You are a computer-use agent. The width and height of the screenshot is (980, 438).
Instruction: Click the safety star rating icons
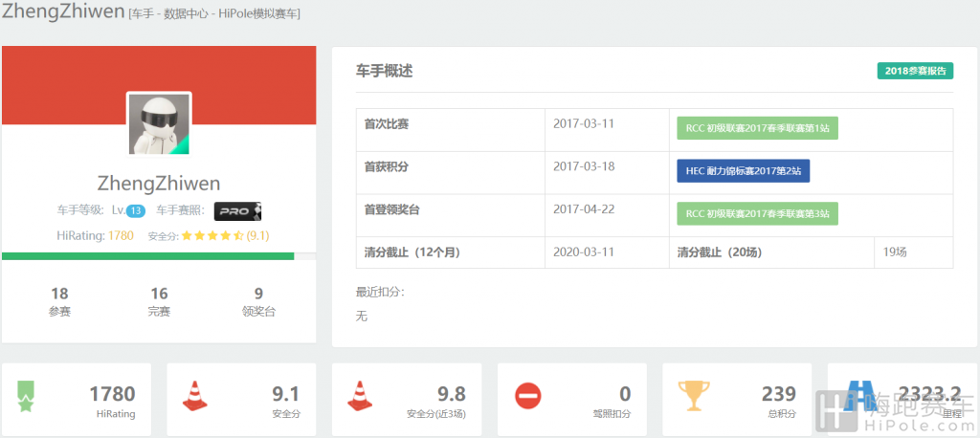212,236
